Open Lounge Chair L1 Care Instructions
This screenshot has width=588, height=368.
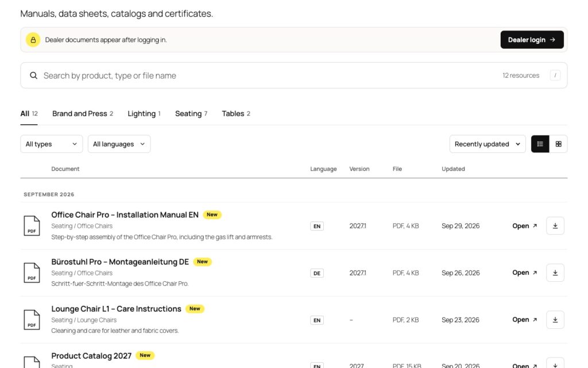click(525, 320)
